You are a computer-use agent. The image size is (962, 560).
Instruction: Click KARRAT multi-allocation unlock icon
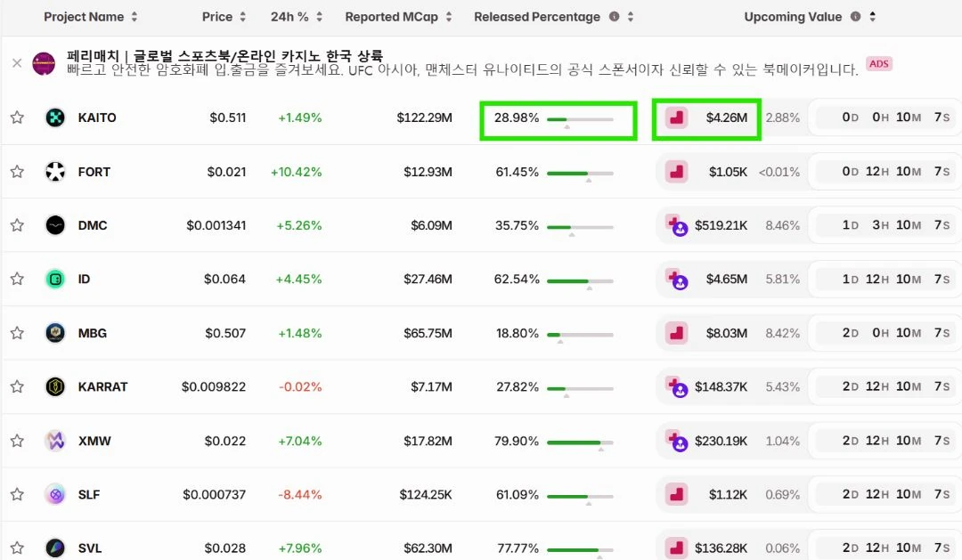677,386
